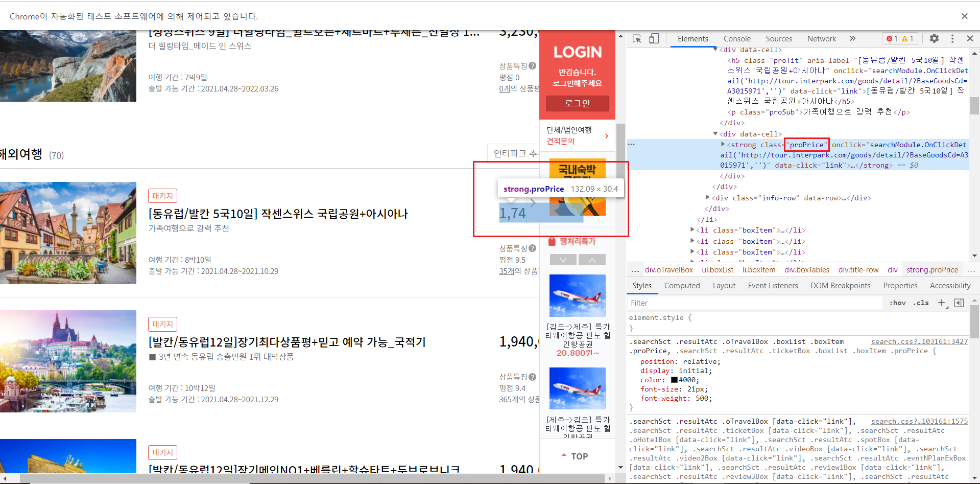Open the Layout tab
Image resolution: width=980 pixels, height=484 pixels.
pyautogui.click(x=724, y=286)
